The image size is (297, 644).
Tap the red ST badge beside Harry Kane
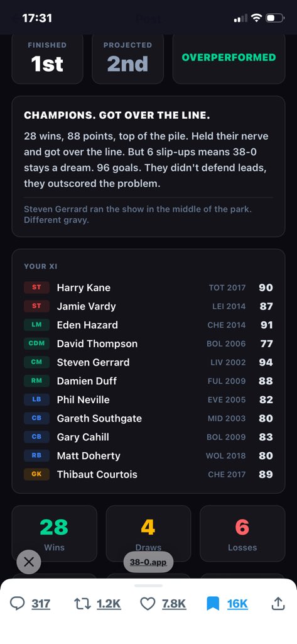(36, 287)
